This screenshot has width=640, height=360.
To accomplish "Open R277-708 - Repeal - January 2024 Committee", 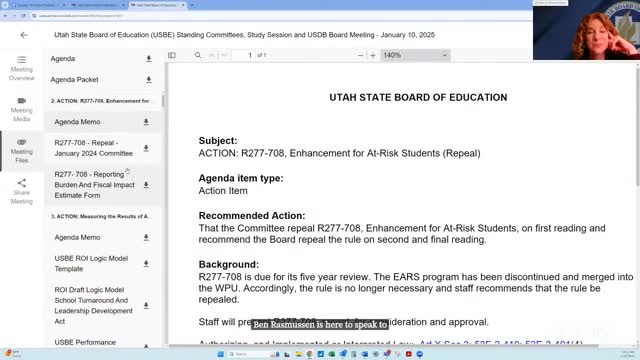I will 93,148.
